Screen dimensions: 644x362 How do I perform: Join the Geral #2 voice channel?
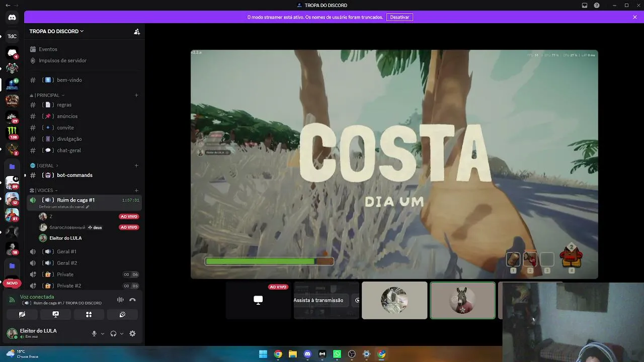tap(84, 263)
